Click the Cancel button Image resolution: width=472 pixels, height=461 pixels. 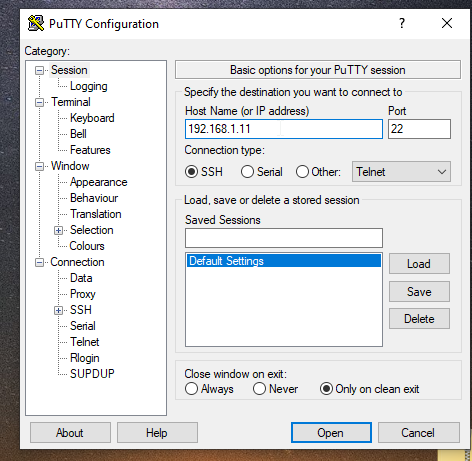(419, 433)
